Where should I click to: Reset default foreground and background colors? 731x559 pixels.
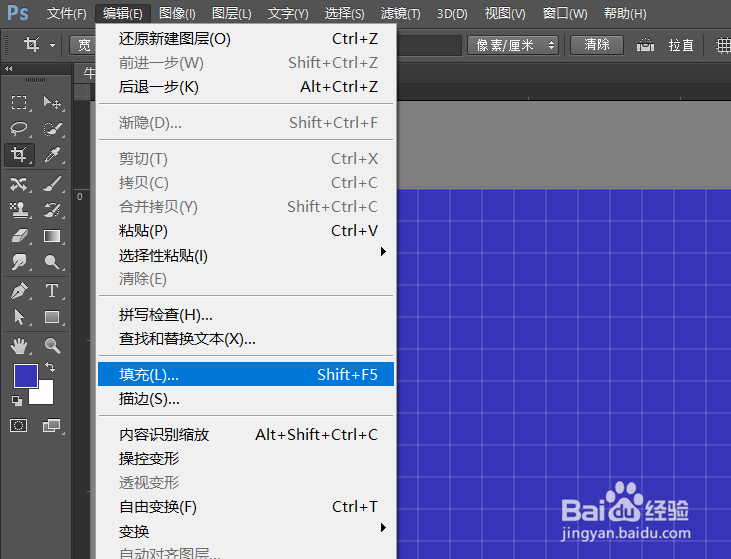17,400
